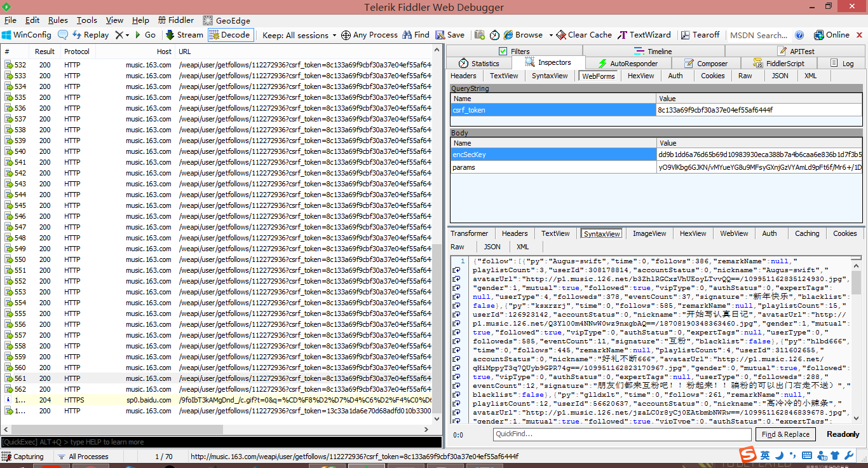868x468 pixels.
Task: Open the TextWizard tool
Action: pyautogui.click(x=644, y=35)
